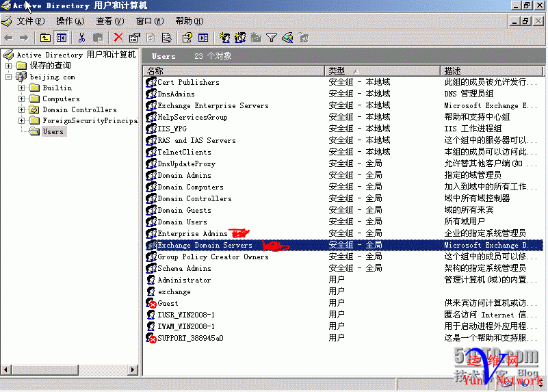The width and height of the screenshot is (548, 392).
Task: Click the Guest disabled user icon
Action: point(151,303)
